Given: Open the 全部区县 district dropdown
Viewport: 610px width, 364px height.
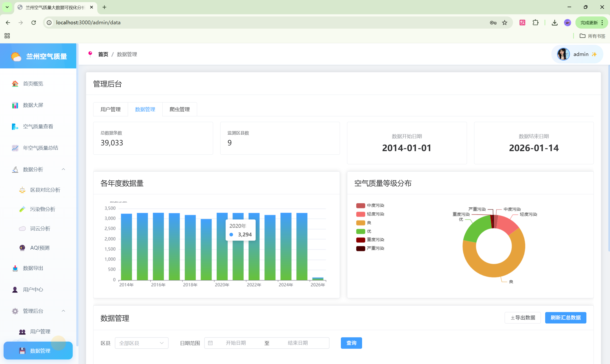Looking at the screenshot, I should 142,343.
